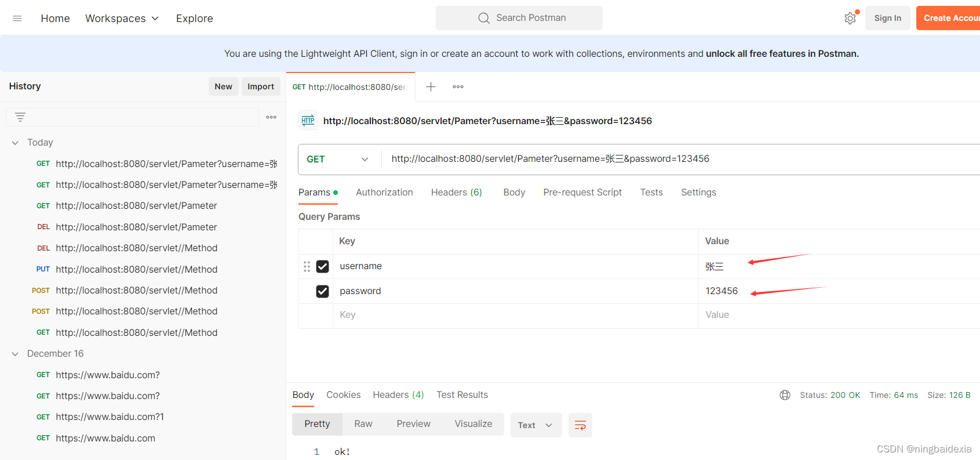Open history panel more options
The height and width of the screenshot is (460, 980).
pos(271,117)
